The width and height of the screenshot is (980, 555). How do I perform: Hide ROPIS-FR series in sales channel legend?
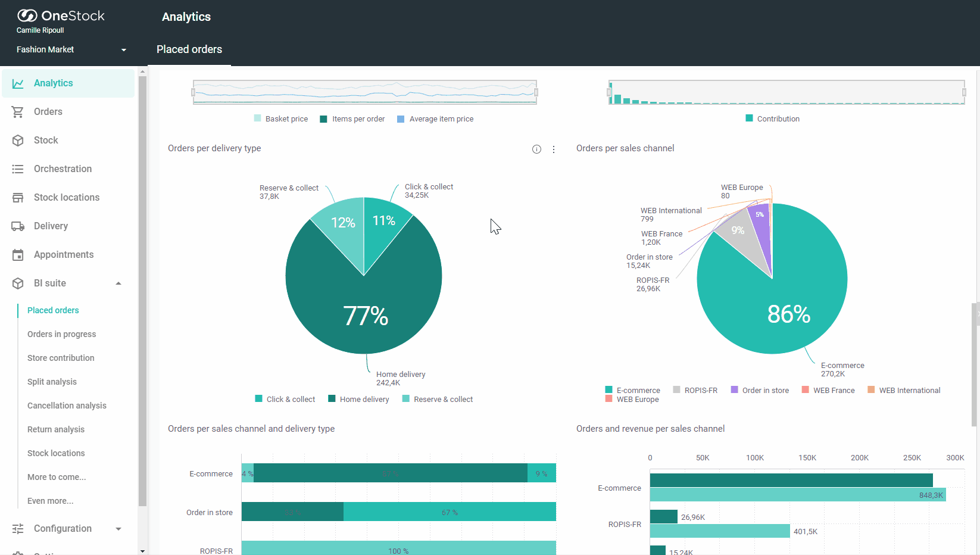pos(695,390)
